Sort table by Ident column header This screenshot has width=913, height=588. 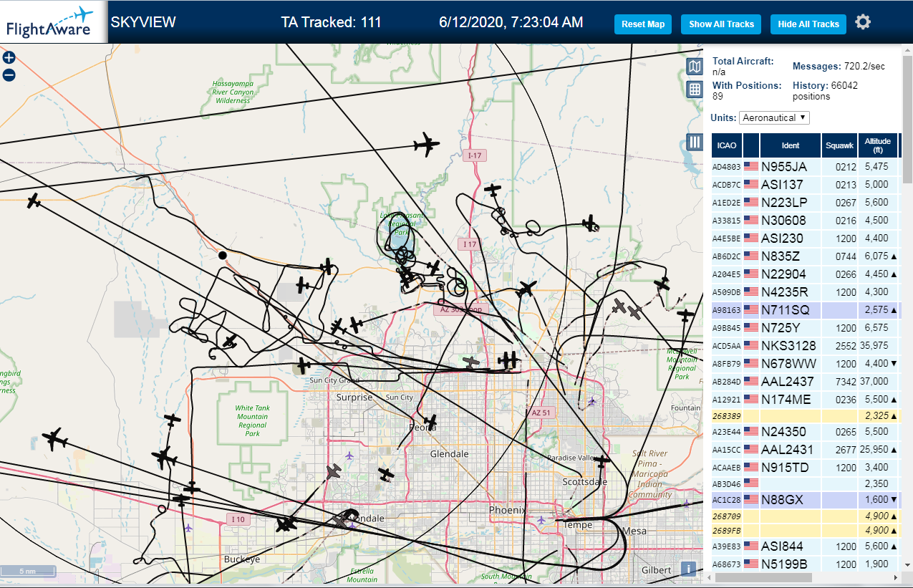pos(791,145)
